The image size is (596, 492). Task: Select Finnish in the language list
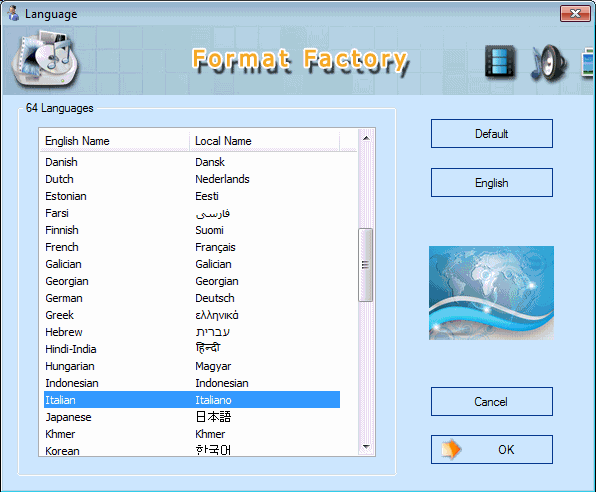62,230
